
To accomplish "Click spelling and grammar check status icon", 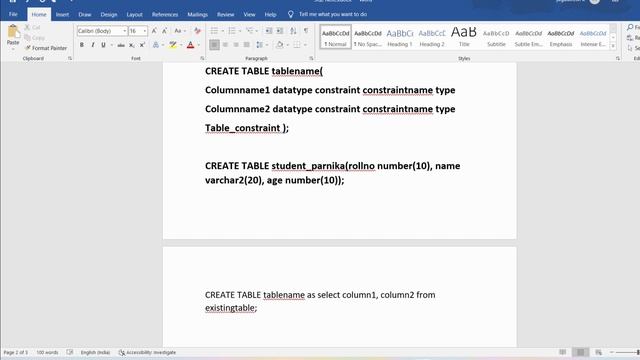I will coord(70,352).
